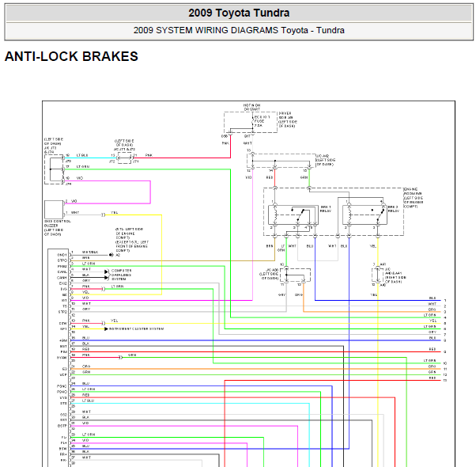Click the Engine Room R/B label
The height and width of the screenshot is (467, 476).
(414, 198)
